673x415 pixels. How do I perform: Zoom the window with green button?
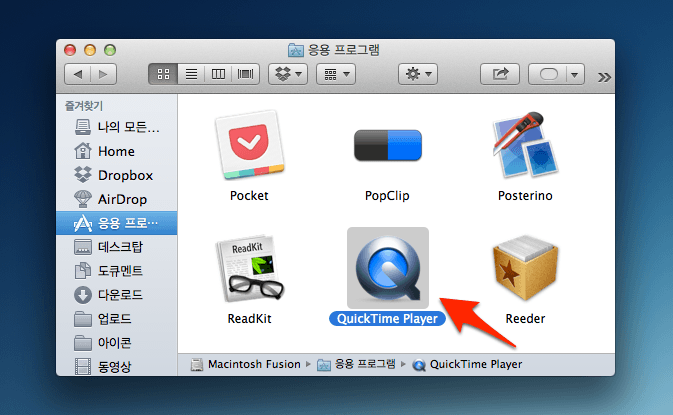110,50
